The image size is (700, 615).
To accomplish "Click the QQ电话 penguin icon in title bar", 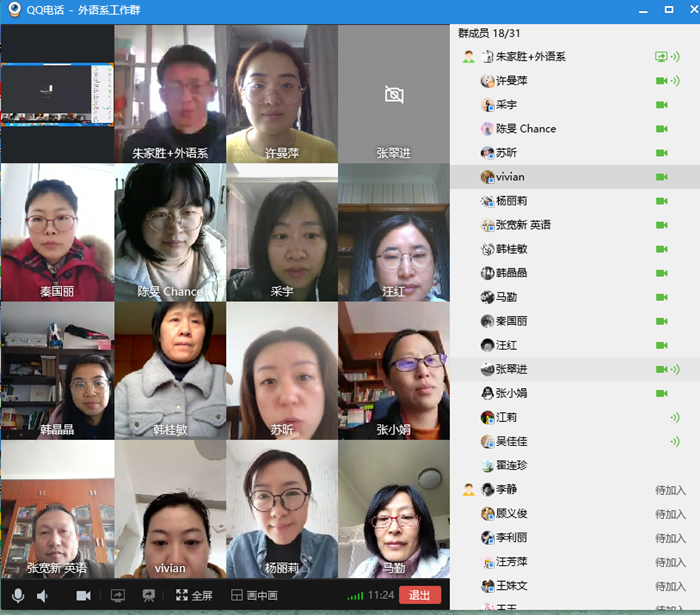I will point(12,9).
